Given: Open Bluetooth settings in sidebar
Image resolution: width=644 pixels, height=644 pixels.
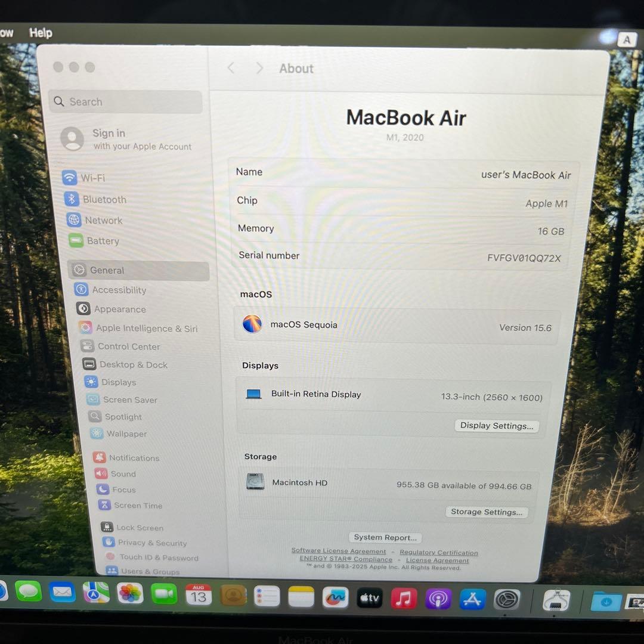Looking at the screenshot, I should (x=95, y=199).
